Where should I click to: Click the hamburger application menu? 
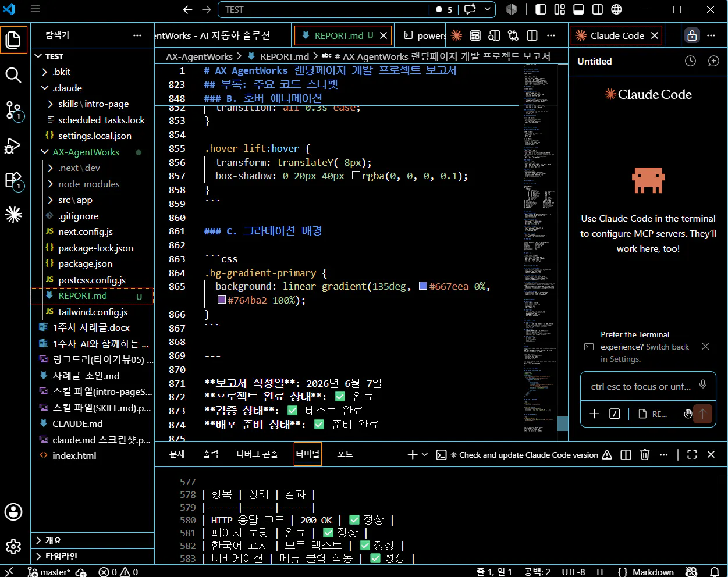tap(35, 9)
